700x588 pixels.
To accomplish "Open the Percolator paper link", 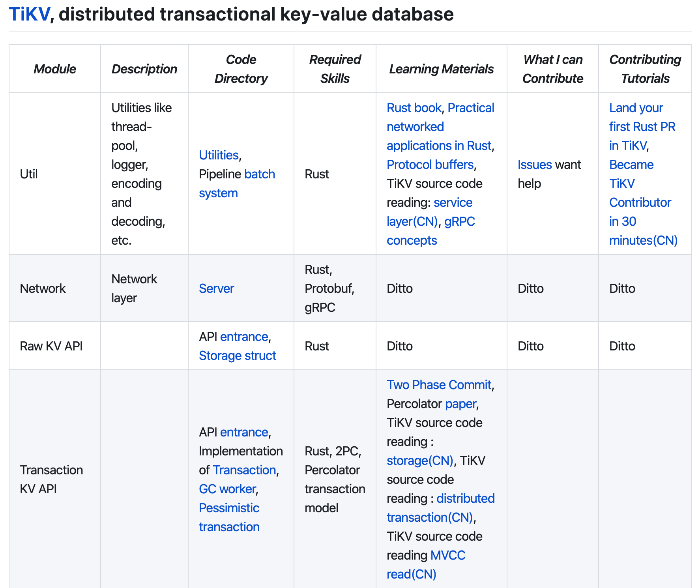I will coord(460,404).
